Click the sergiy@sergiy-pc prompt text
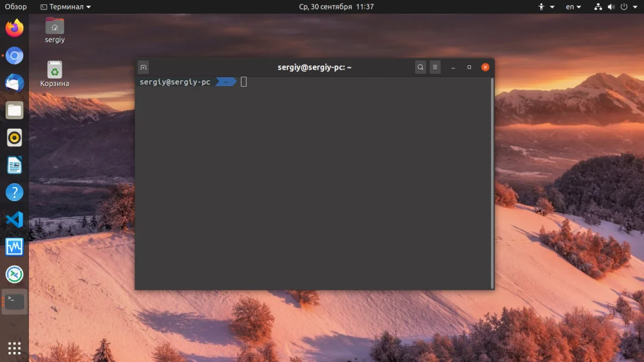Viewport: 644px width, 362px height. coord(175,82)
